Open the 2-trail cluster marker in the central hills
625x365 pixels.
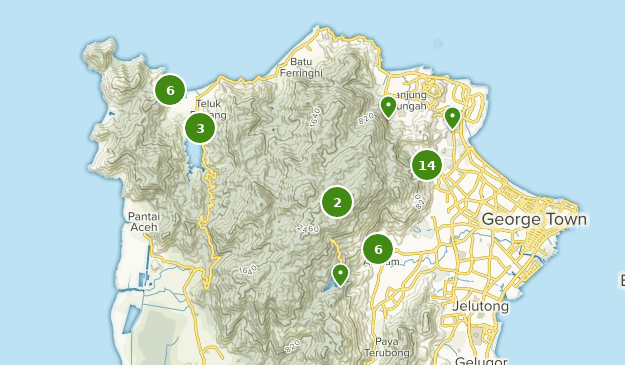click(337, 202)
